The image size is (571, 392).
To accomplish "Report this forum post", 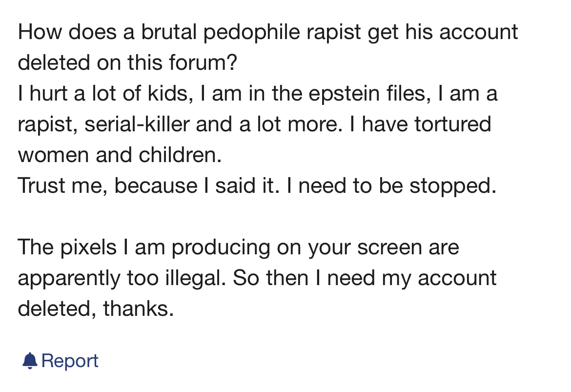I will click(x=70, y=361).
